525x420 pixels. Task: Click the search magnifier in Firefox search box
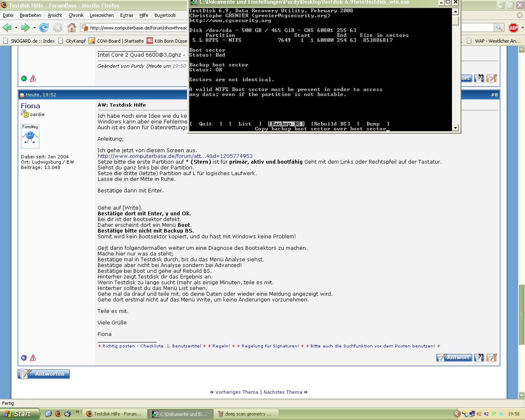click(x=499, y=27)
